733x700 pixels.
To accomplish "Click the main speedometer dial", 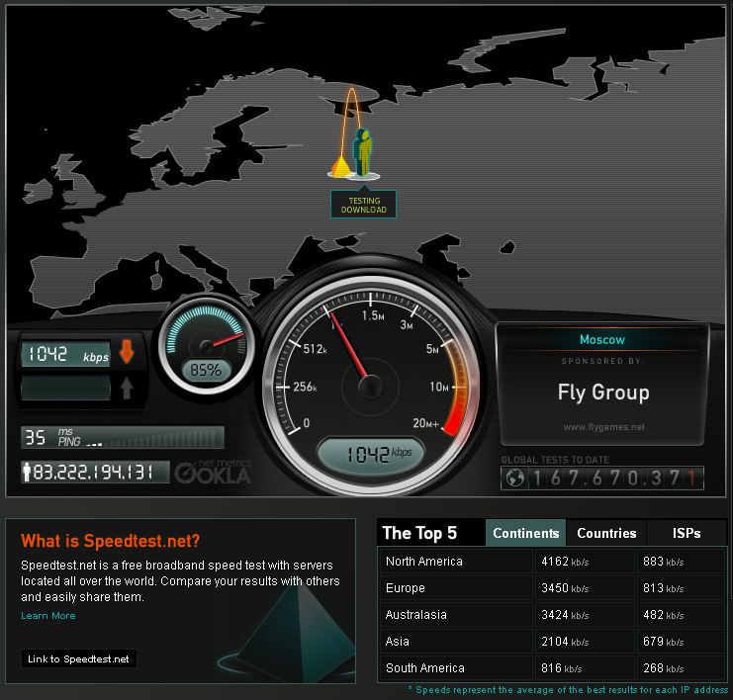I will point(371,386).
